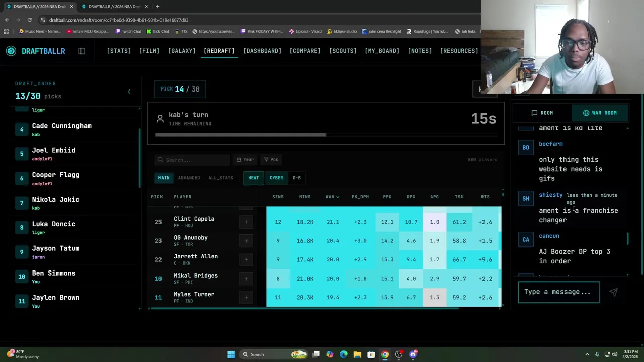Click the send message arrow icon
The height and width of the screenshot is (362, 644).
pyautogui.click(x=613, y=292)
